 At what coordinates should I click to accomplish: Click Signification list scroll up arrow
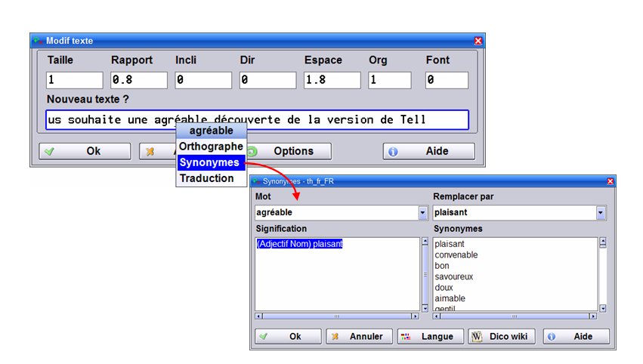[425, 241]
